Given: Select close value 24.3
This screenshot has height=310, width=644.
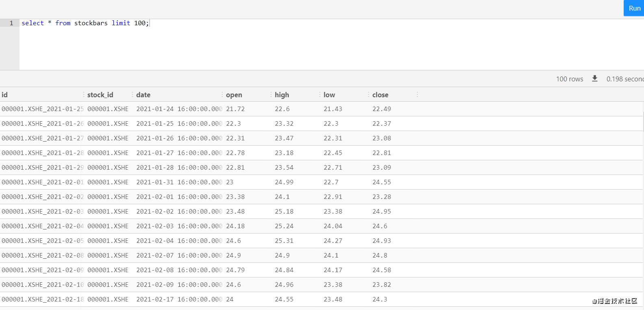Looking at the screenshot, I should coord(380,299).
